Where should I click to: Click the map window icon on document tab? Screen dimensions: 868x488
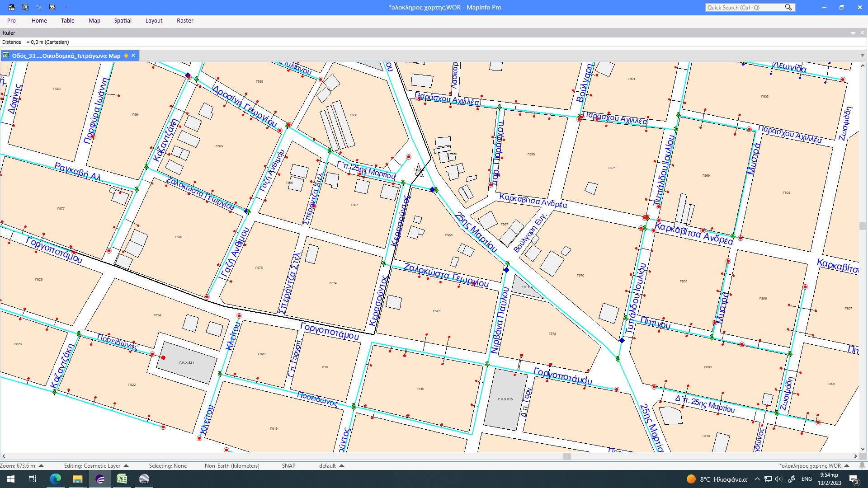point(6,56)
